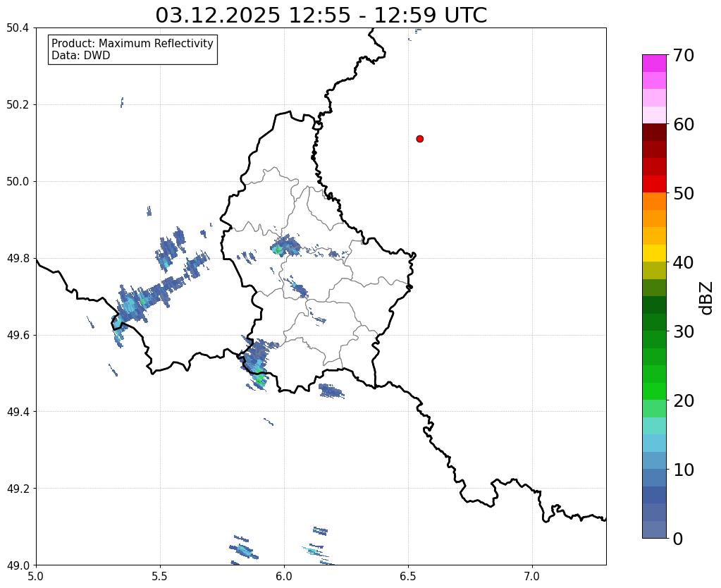Click the 5.0 longitude tick label

tap(36, 577)
